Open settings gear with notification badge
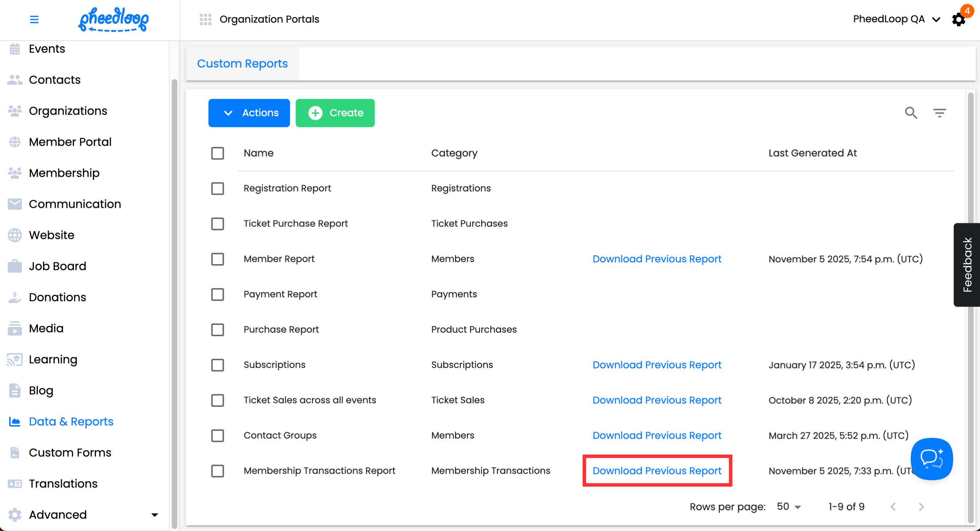 click(958, 19)
